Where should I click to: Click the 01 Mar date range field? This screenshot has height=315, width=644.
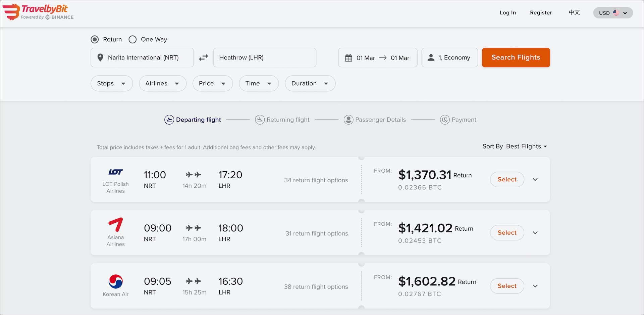[378, 57]
